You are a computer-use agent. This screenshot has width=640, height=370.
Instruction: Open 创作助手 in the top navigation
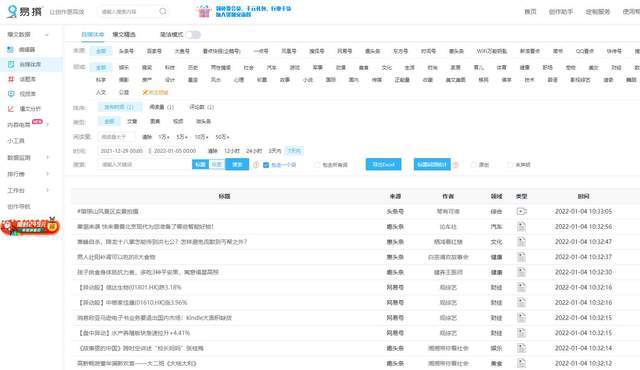pos(561,11)
